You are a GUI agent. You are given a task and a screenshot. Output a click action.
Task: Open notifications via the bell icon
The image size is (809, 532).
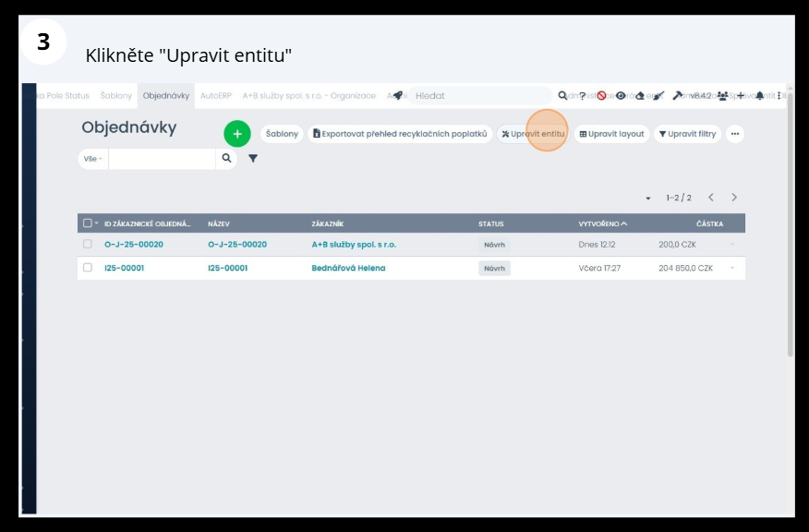point(759,95)
